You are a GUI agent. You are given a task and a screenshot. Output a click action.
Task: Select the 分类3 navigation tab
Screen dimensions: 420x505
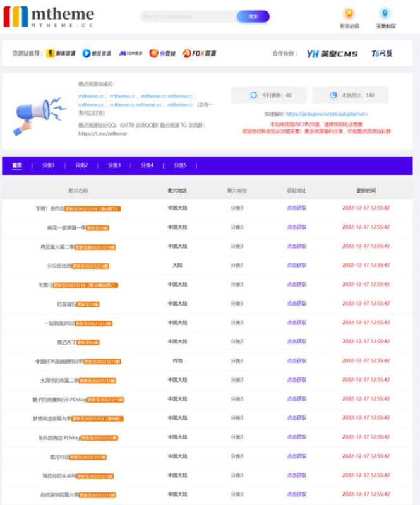(x=114, y=165)
